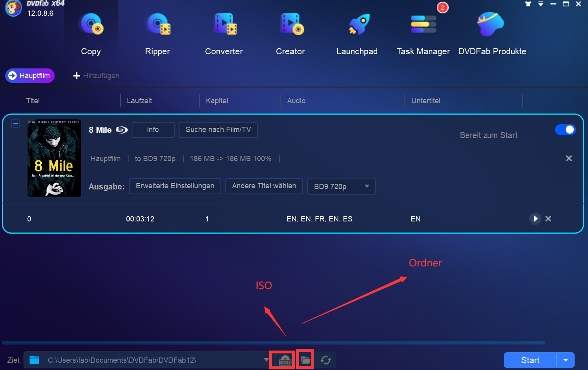Choose folder output with the folder icon
The width and height of the screenshot is (588, 370).
coord(306,360)
